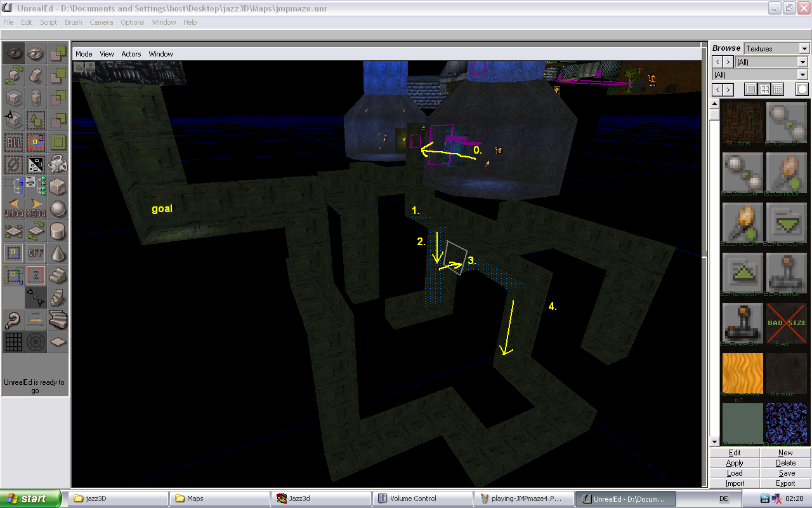
Task: Select the B_MenuDn green arrow texture thumbnail
Action: click(x=787, y=223)
